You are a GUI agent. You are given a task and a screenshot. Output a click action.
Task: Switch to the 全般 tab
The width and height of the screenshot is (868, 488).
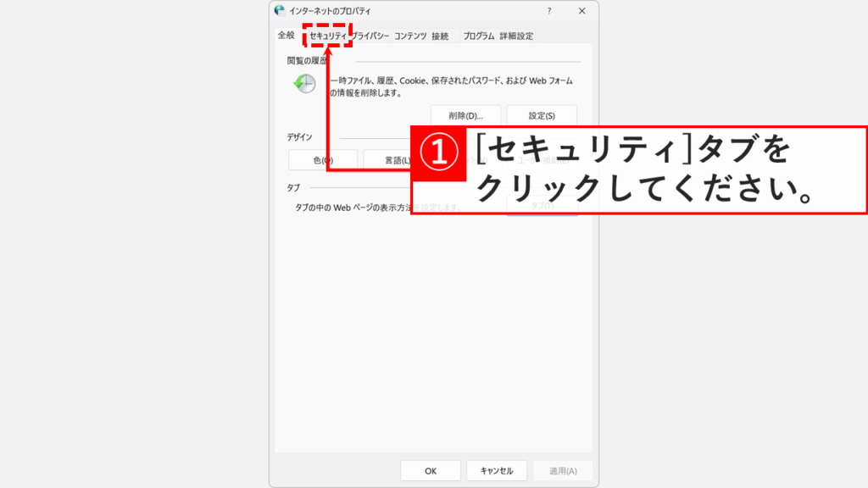(x=286, y=36)
